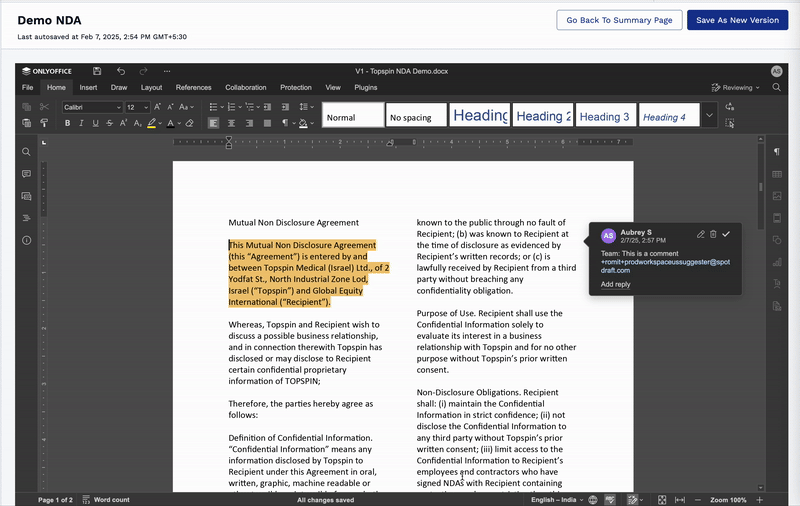The width and height of the screenshot is (800, 506).
Task: Open the Find magnifier in left sidebar
Action: 27,152
